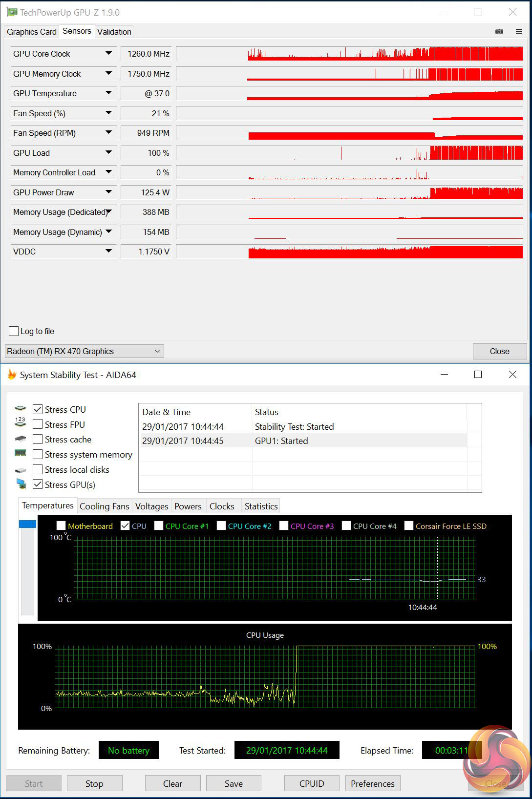Show the CPU Core #4 temperature line
The height and width of the screenshot is (799, 532).
point(346,526)
